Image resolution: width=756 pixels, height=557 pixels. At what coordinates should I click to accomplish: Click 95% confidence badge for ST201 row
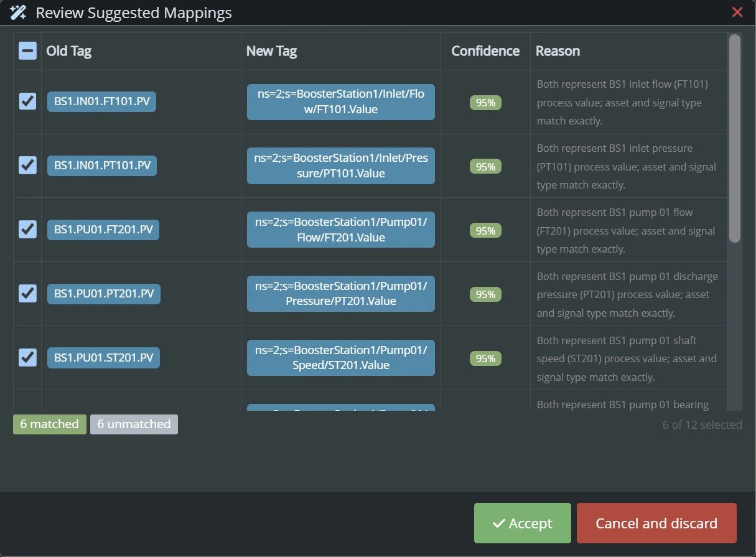485,358
